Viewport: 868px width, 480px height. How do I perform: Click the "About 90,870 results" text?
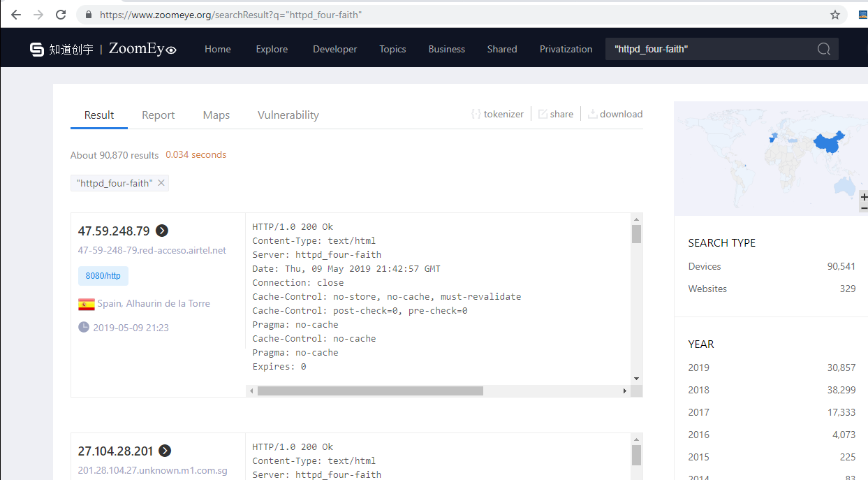tap(115, 155)
